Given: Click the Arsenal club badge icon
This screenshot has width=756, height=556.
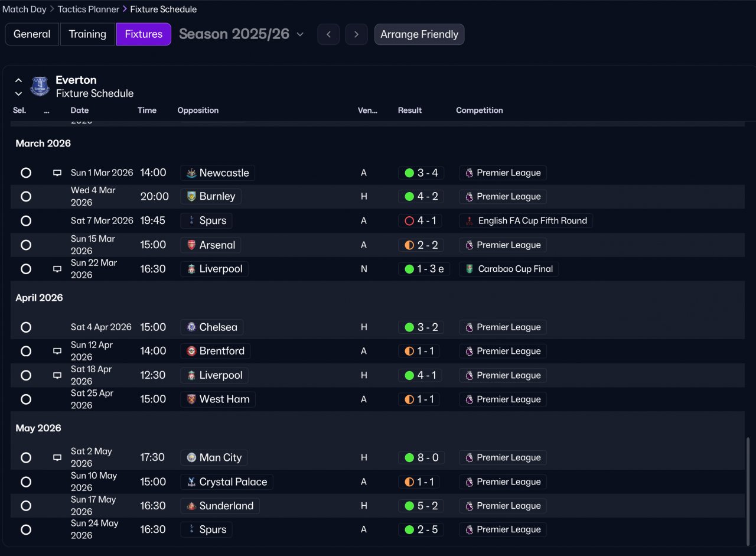Looking at the screenshot, I should click(191, 245).
